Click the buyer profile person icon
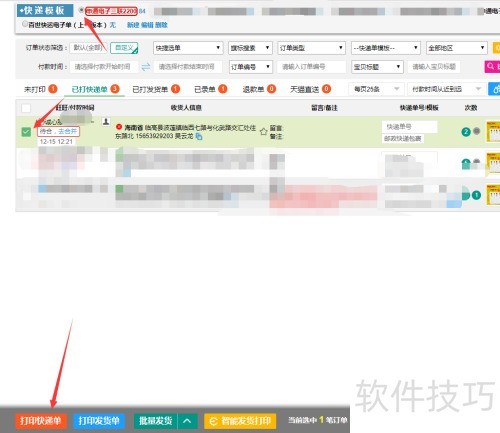This screenshot has height=433, width=500. [x=106, y=122]
